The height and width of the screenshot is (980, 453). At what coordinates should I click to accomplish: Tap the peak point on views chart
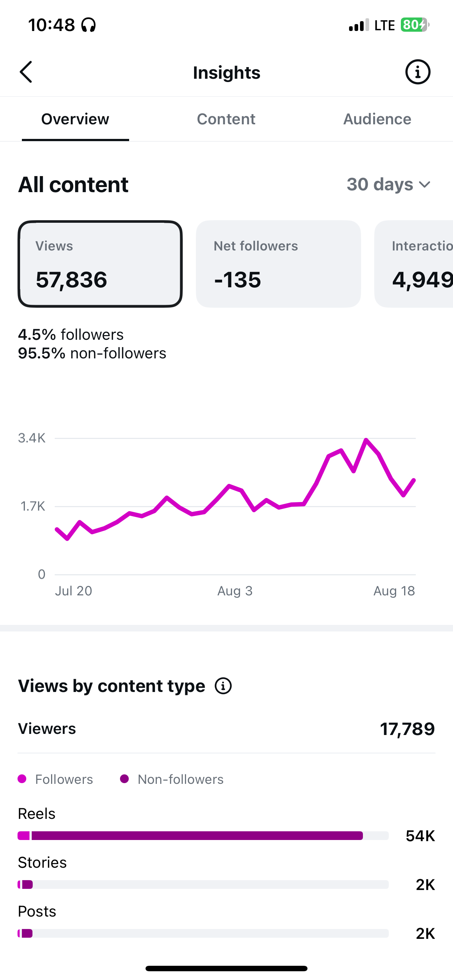pos(366,440)
